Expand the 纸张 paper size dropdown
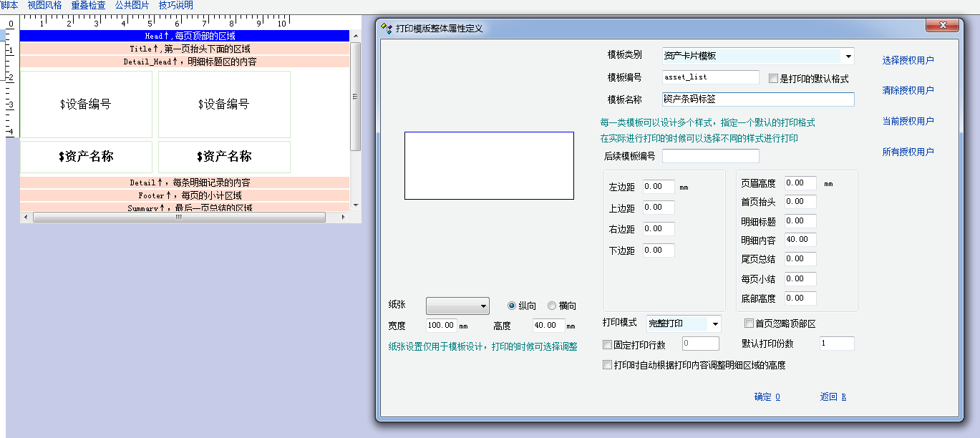 coord(484,306)
